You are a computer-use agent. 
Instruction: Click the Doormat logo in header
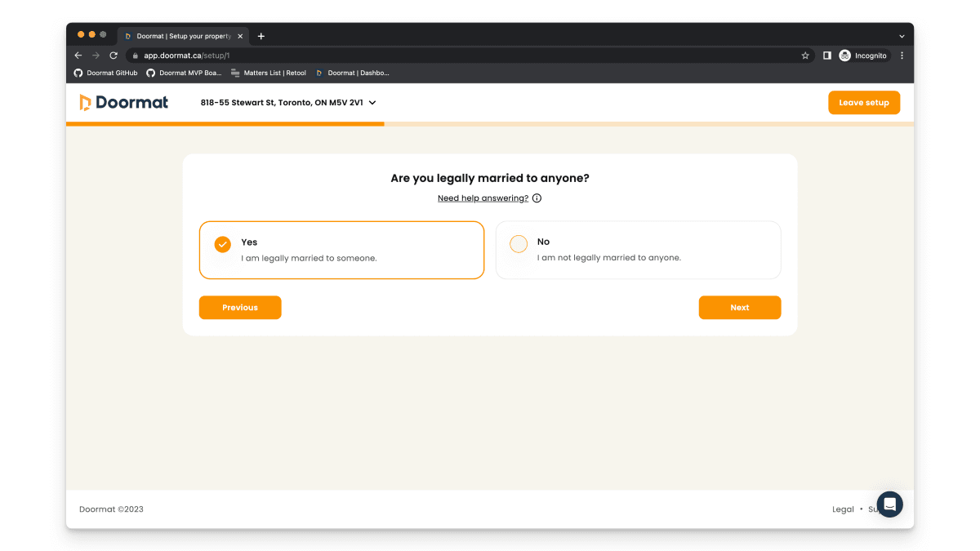point(123,102)
